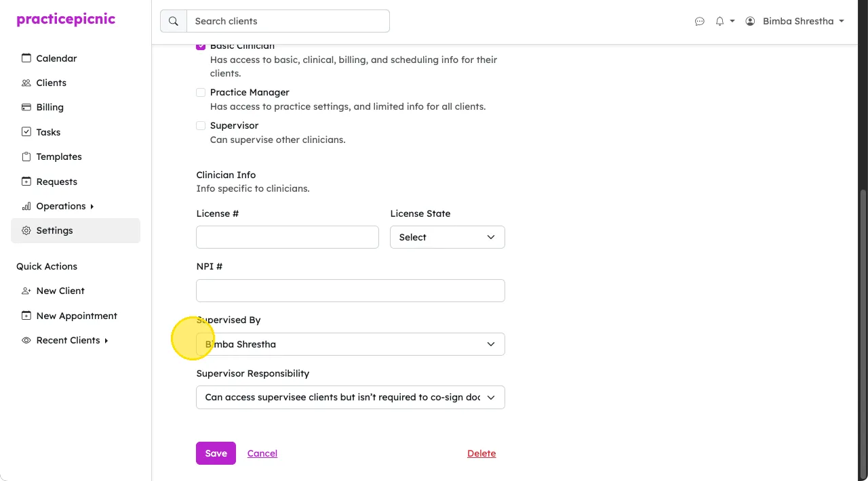Select Settings in sidebar
This screenshot has width=868, height=481.
(75, 230)
